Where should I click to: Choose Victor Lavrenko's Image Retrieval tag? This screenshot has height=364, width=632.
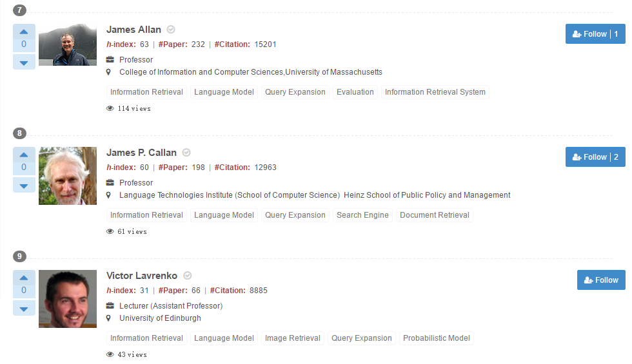click(292, 338)
